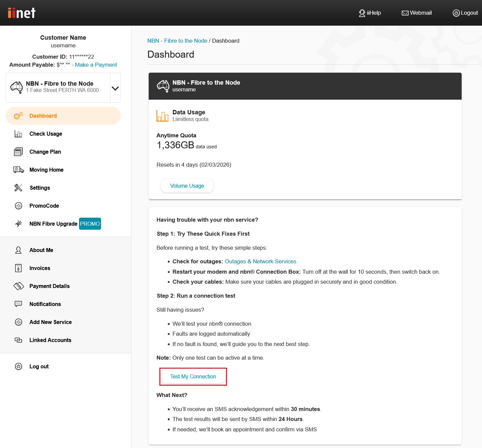Viewport: 482px width, 448px height.
Task: Select the Settings tools icon
Action: click(18, 188)
